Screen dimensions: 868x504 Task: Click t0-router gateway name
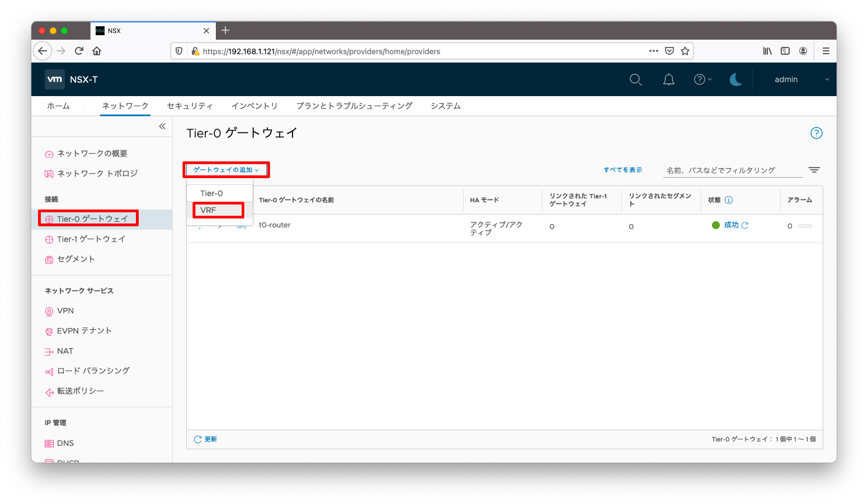(275, 225)
